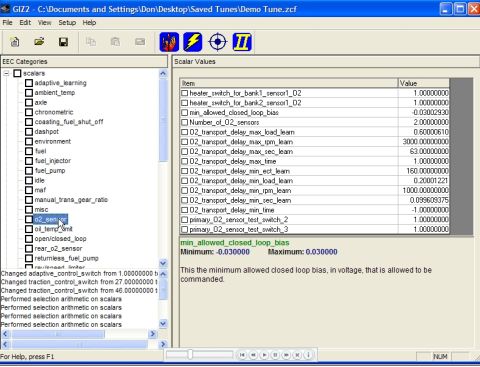Click the lightning bolt toolbar icon
Image resolution: width=480 pixels, height=367 pixels.
193,42
